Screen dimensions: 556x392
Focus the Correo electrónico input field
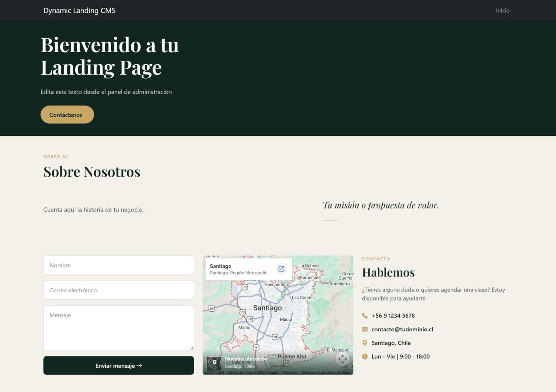[x=119, y=290]
